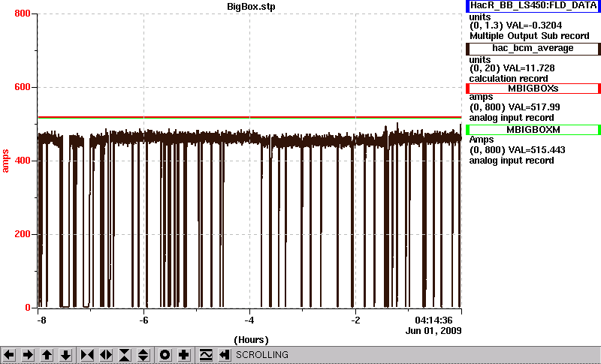The width and height of the screenshot is (601, 364).
Task: Click the -6 x-axis tick label
Action: click(x=143, y=320)
